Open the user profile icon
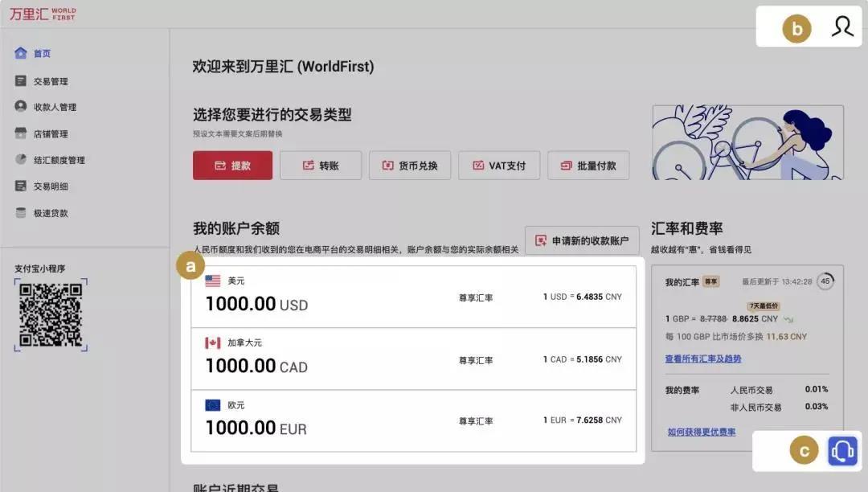This screenshot has height=492, width=868. click(x=842, y=27)
